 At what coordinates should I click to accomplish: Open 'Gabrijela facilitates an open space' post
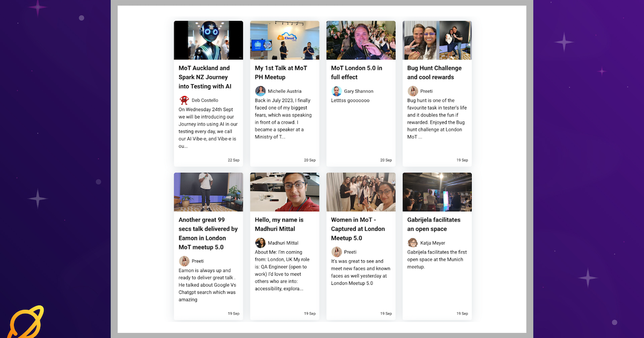pos(434,224)
